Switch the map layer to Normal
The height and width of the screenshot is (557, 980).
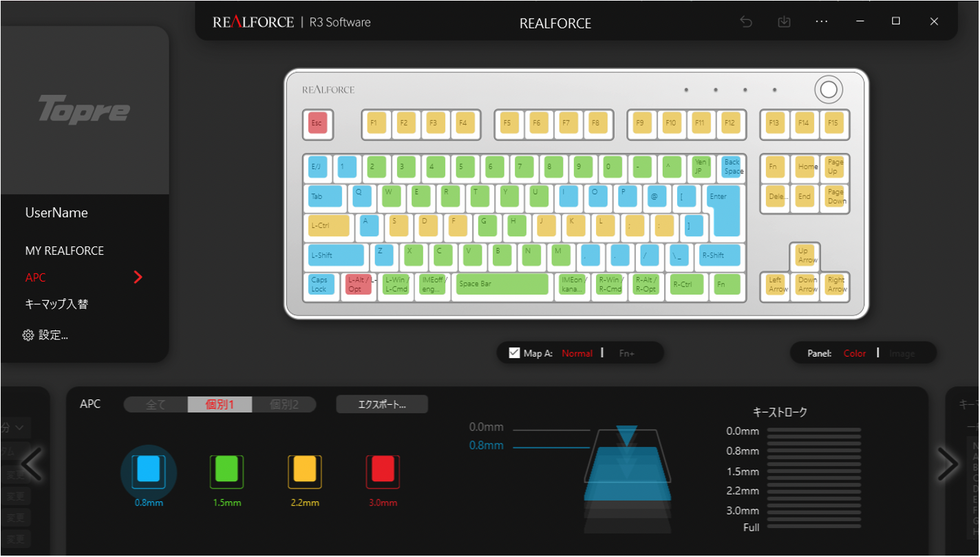tap(577, 353)
